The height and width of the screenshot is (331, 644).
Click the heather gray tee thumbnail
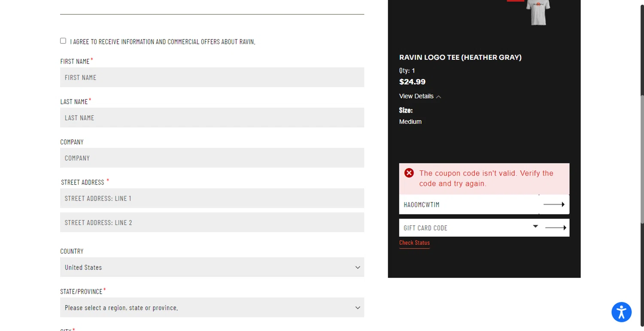538,12
